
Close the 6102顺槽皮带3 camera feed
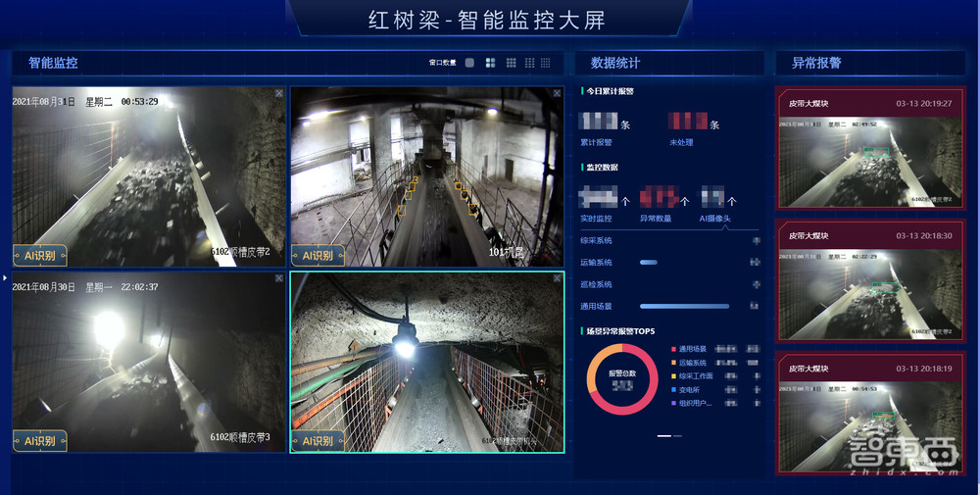point(279,278)
